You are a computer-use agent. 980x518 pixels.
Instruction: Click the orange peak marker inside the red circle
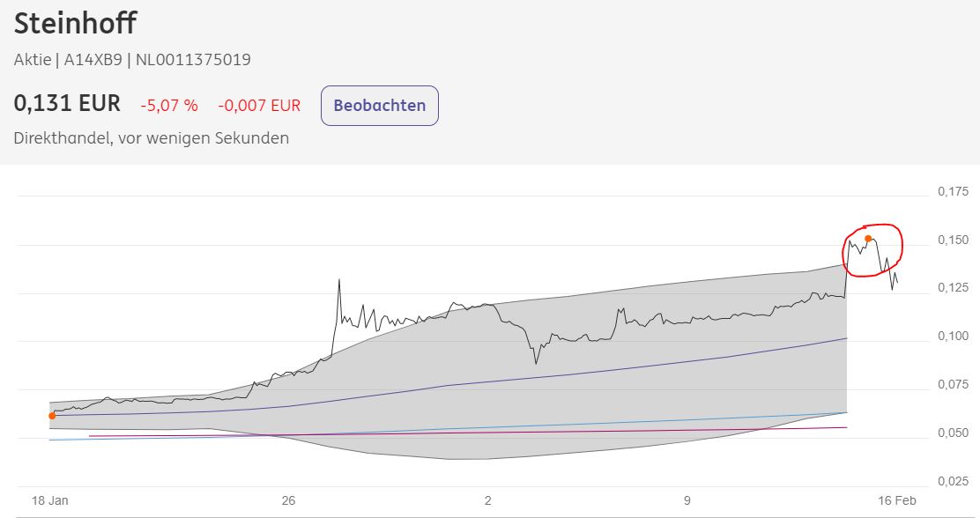(869, 239)
